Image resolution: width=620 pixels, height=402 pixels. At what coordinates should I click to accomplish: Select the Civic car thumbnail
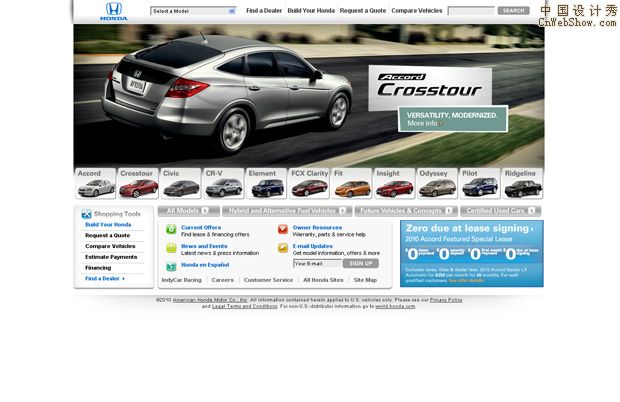[x=181, y=183]
